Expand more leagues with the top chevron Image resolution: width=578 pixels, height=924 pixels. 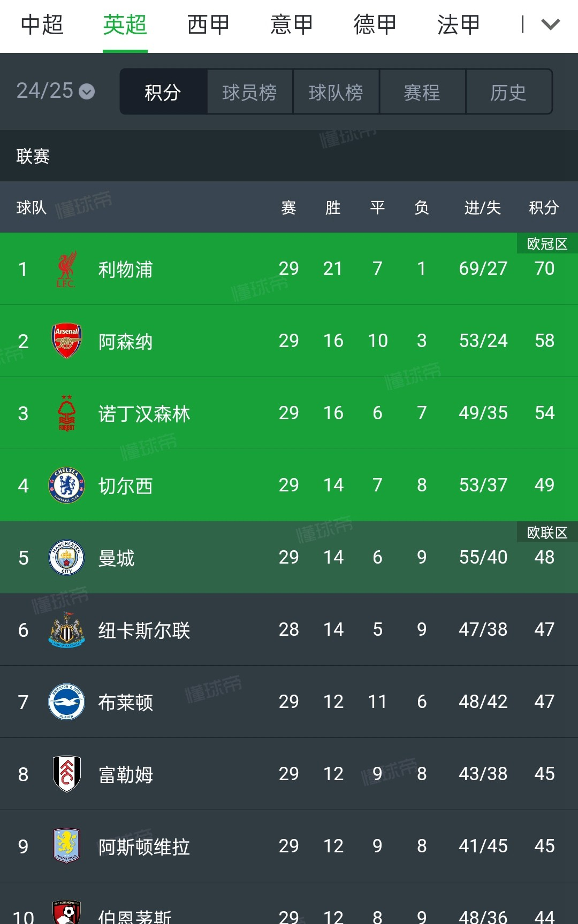550,25
